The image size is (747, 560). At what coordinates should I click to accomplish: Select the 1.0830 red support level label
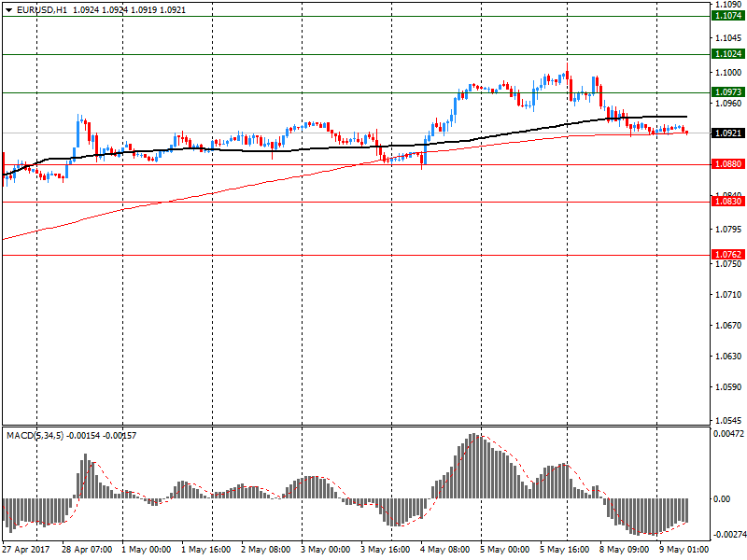728,202
